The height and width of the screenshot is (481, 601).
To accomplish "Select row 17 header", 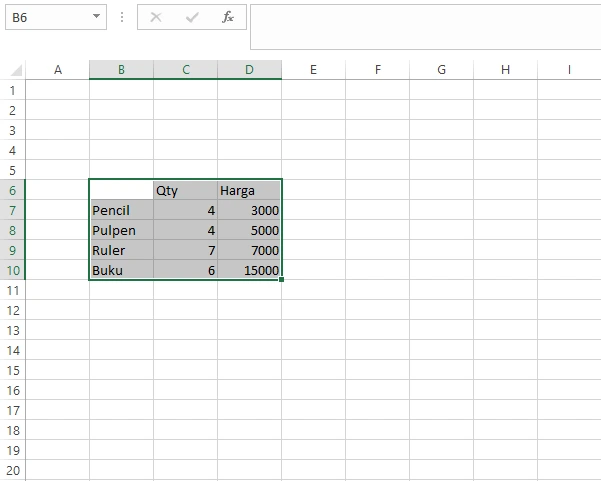I will point(13,410).
